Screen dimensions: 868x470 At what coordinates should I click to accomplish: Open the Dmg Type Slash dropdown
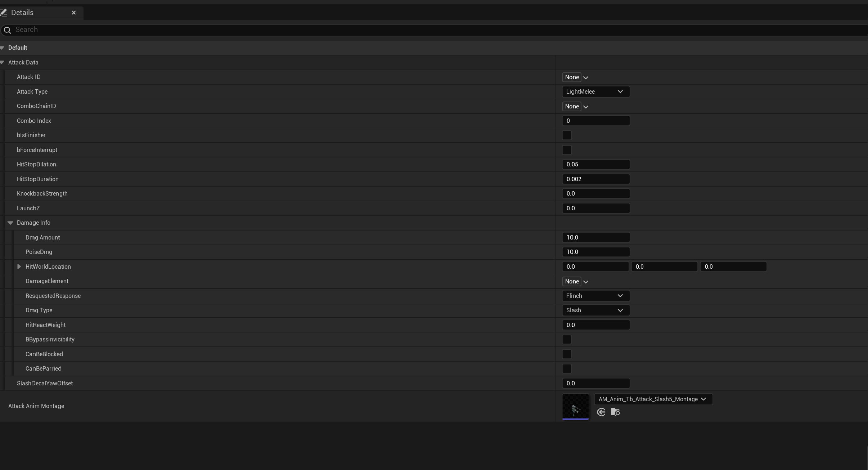(595, 310)
